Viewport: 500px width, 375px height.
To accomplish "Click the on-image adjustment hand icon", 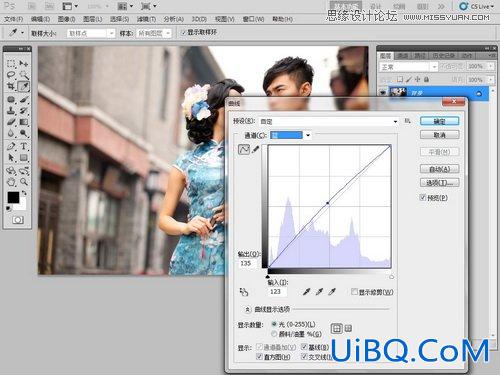I will click(244, 292).
